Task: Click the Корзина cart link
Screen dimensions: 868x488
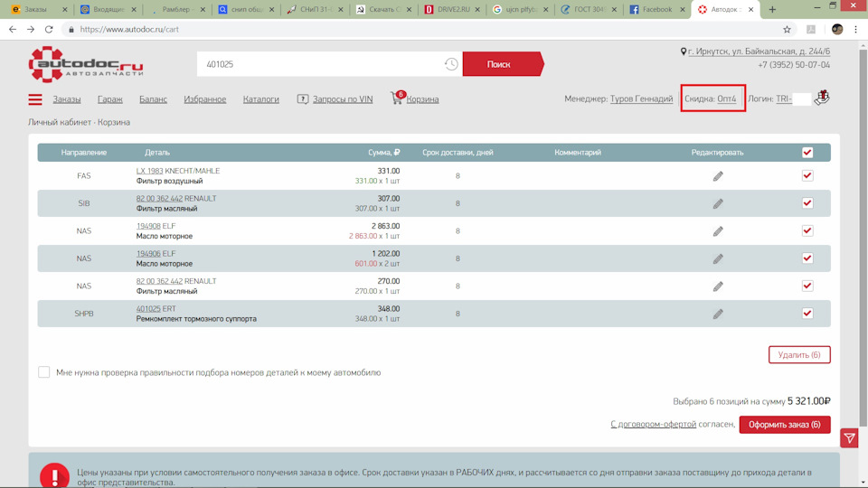Action: tap(422, 99)
